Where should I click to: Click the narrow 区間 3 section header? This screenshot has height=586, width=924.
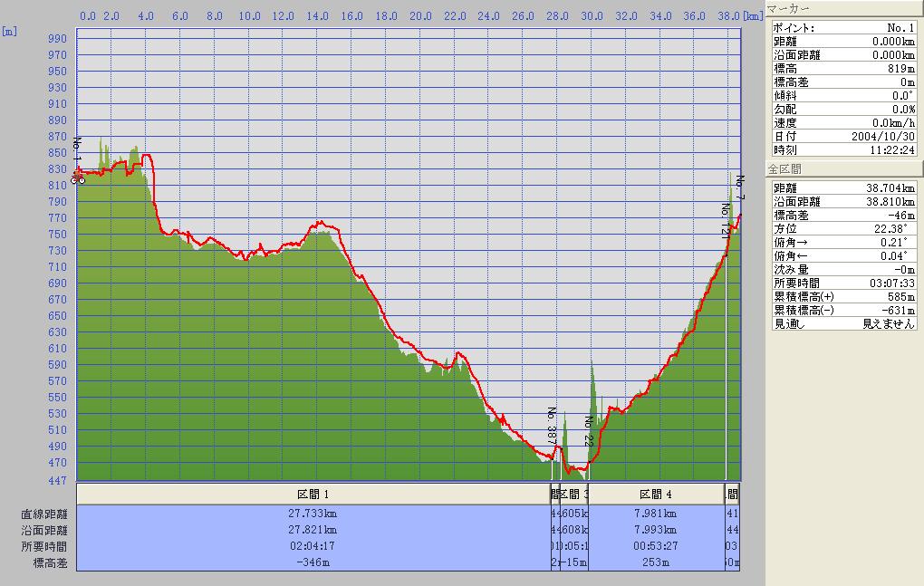574,495
